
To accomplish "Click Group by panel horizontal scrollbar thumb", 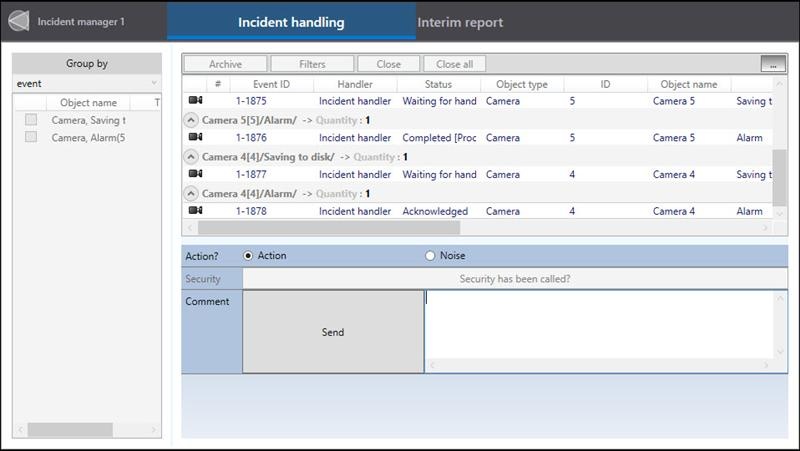I will point(70,430).
